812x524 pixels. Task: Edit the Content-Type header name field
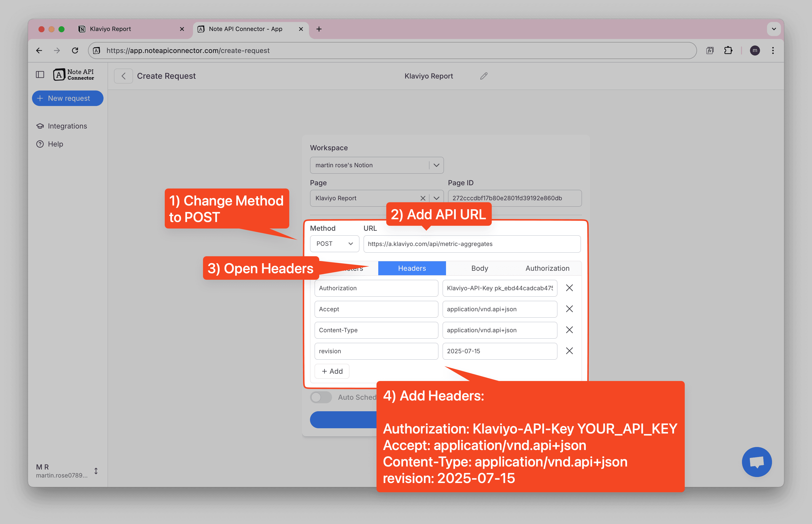[x=376, y=330]
